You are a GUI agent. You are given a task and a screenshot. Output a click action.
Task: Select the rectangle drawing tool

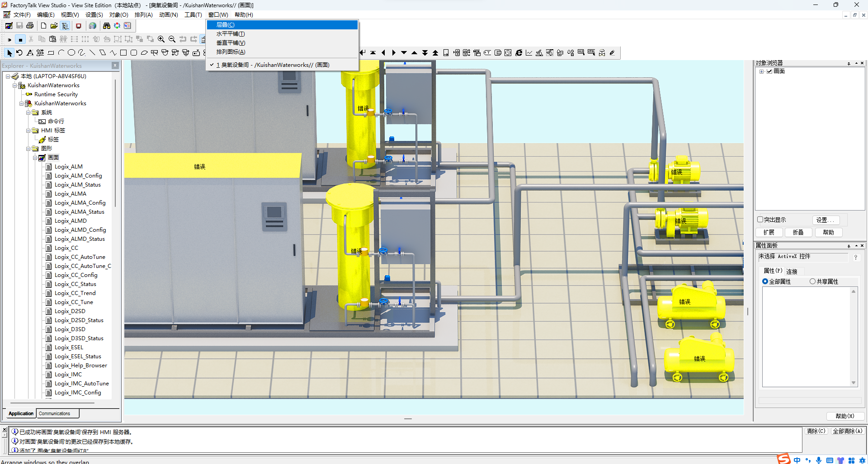pyautogui.click(x=123, y=53)
